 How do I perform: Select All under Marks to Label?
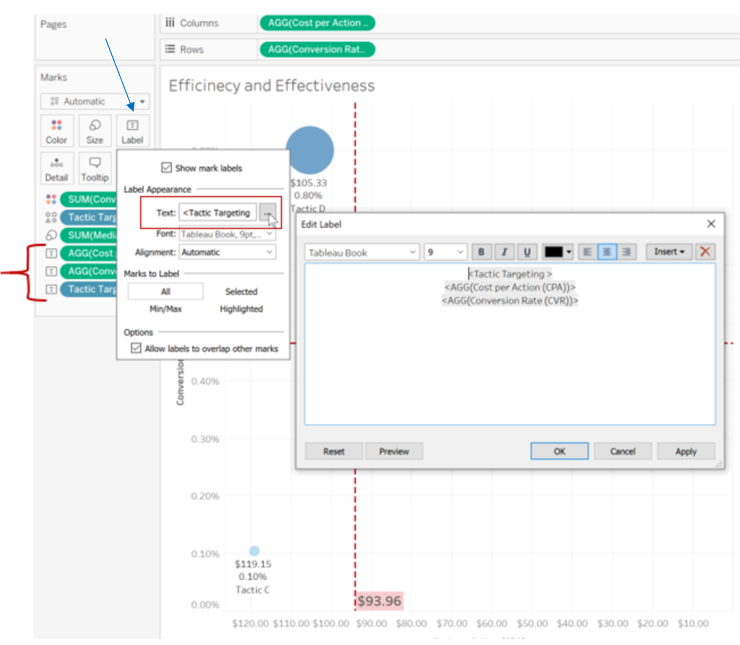coord(166,292)
